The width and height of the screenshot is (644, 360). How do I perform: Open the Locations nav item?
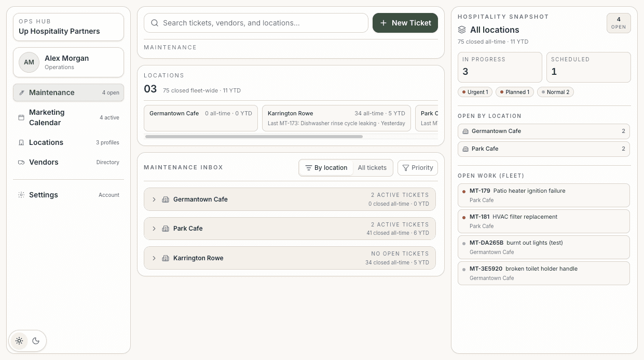[68, 142]
